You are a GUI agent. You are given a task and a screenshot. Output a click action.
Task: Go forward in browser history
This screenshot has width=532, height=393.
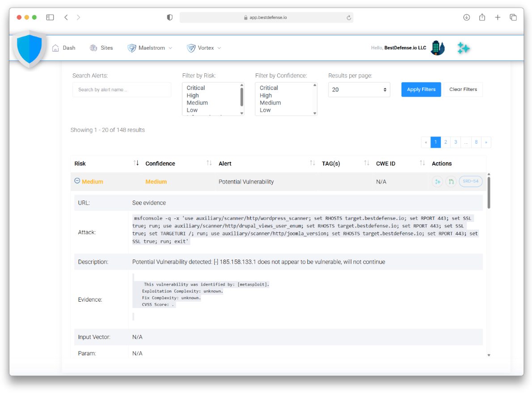coord(78,17)
